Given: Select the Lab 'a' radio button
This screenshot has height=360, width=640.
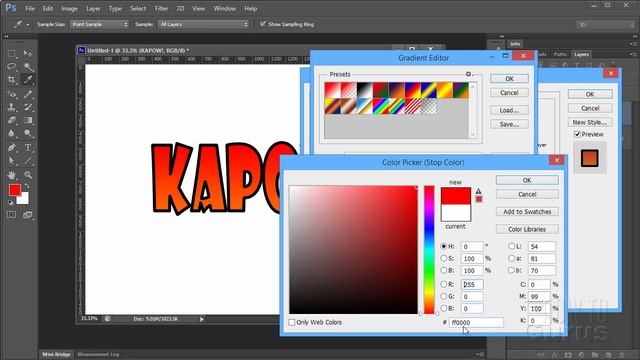Looking at the screenshot, I should [x=511, y=258].
